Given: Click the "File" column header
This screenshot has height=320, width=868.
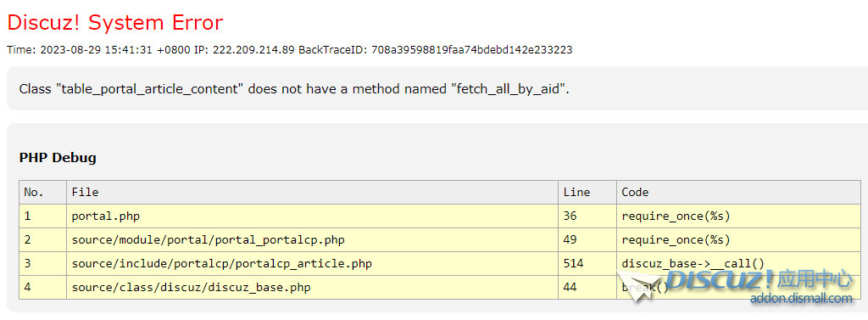Looking at the screenshot, I should [x=312, y=193].
